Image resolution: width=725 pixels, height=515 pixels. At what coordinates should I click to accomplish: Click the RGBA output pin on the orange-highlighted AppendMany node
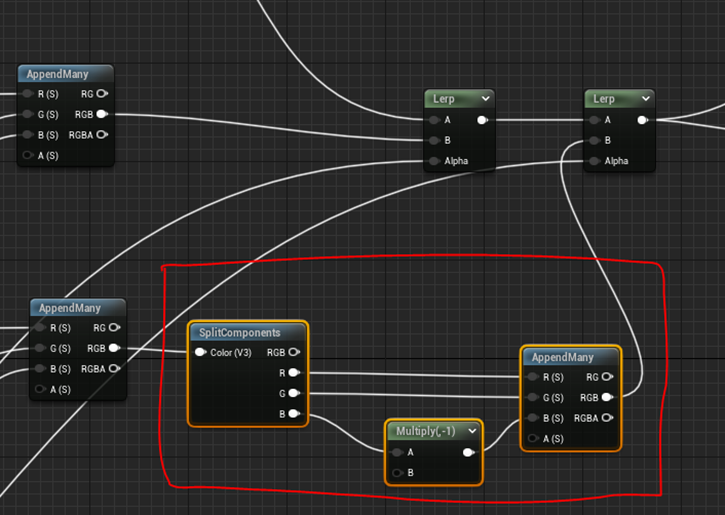point(608,418)
